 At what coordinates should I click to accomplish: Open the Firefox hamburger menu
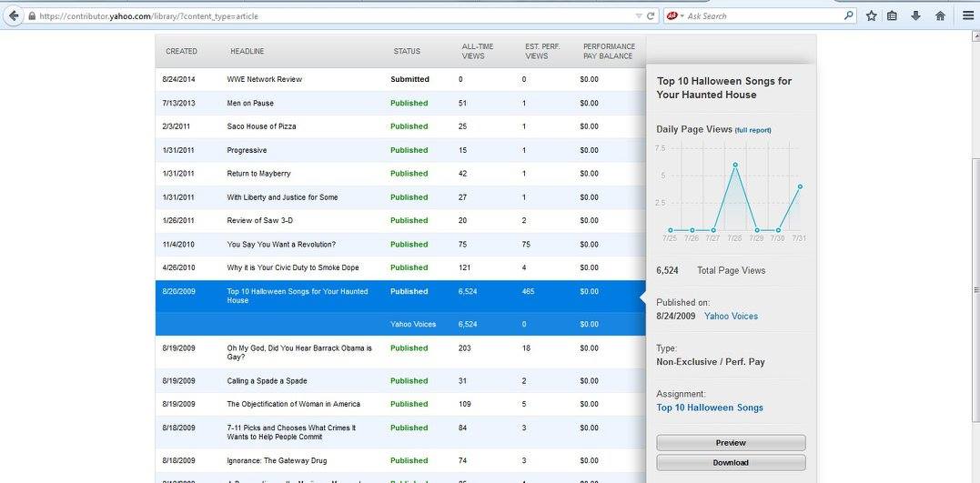(x=967, y=15)
